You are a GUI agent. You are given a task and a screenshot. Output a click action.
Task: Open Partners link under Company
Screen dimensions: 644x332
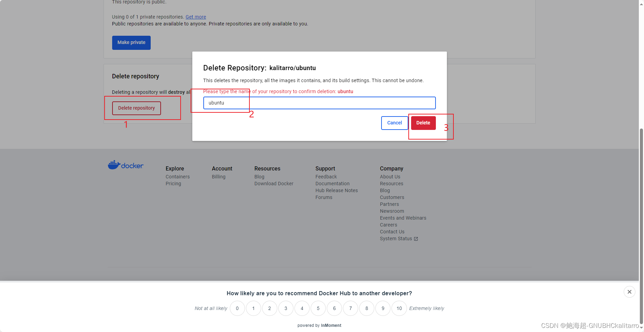click(389, 204)
